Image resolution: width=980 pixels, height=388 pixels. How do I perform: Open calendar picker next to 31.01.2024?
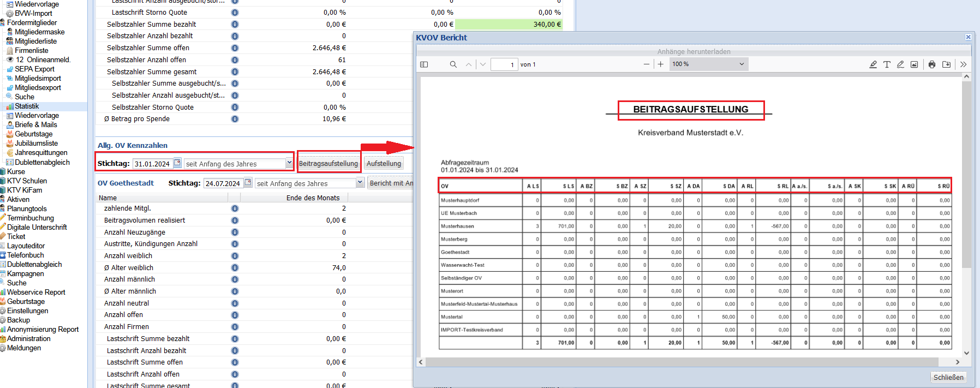tap(177, 163)
